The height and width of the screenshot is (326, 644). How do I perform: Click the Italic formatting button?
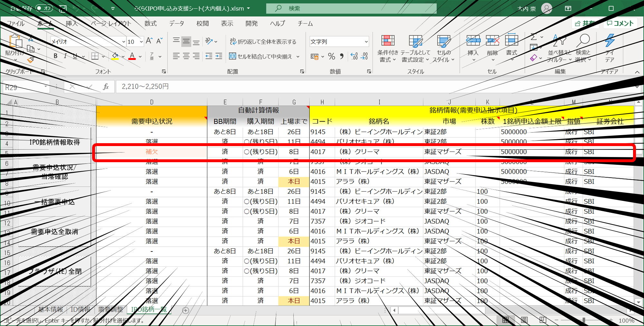[x=65, y=56]
